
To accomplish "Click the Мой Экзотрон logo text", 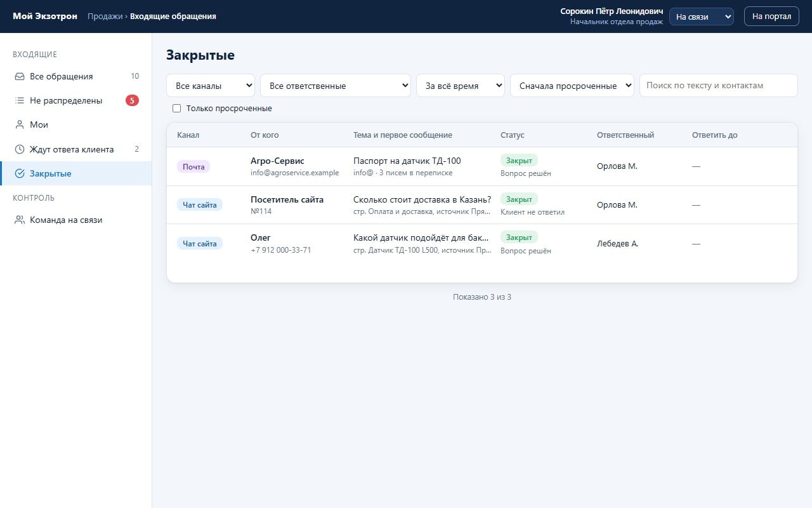I will [45, 17].
